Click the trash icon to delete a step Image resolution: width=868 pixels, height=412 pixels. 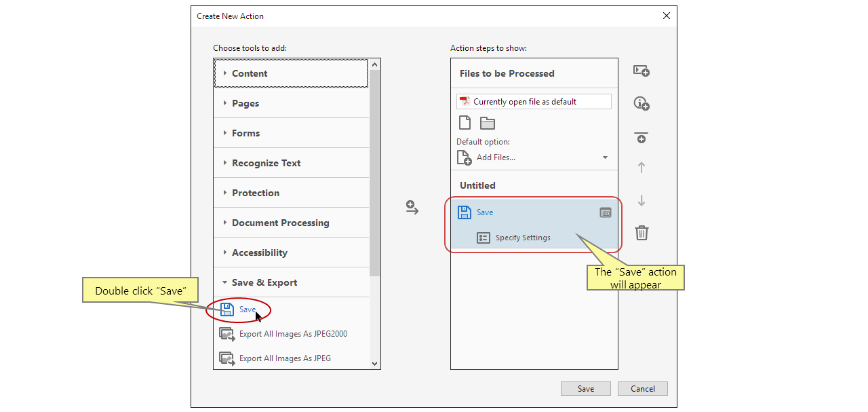pyautogui.click(x=641, y=233)
